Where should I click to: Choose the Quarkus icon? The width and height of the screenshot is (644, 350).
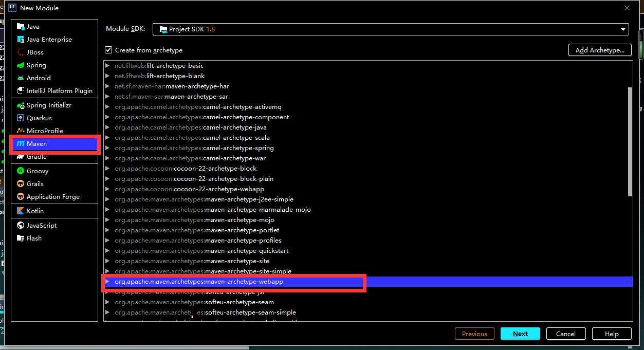tap(21, 118)
